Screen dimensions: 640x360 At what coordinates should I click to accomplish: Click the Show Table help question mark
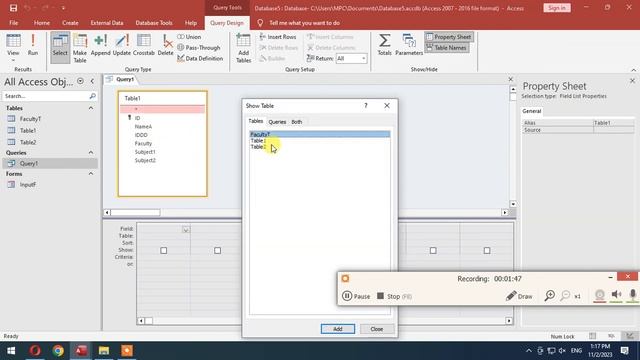[366, 106]
